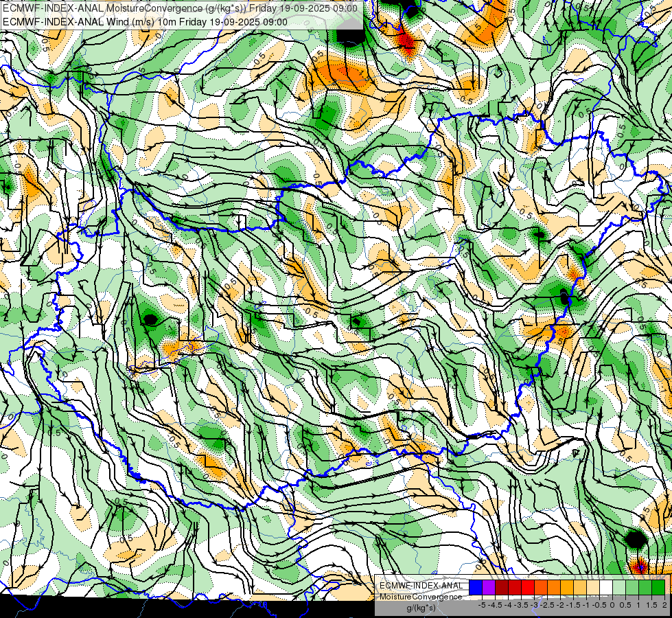The width and height of the screenshot is (672, 618).
Task: Click the -1.5 tick label in legend
Action: click(573, 605)
